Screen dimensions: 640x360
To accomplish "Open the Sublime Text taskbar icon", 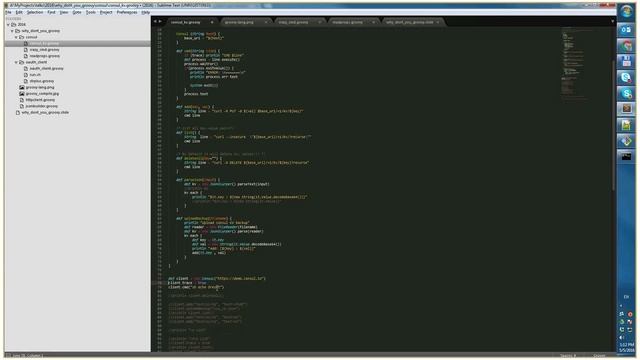I will click(x=626, y=109).
